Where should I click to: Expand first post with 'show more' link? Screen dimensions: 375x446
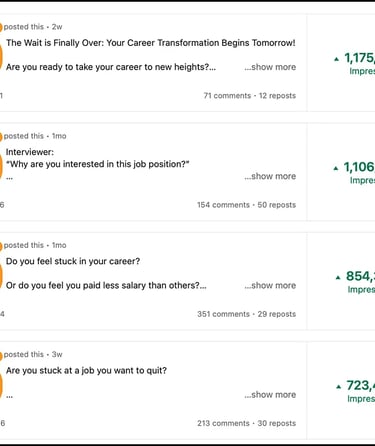[270, 67]
